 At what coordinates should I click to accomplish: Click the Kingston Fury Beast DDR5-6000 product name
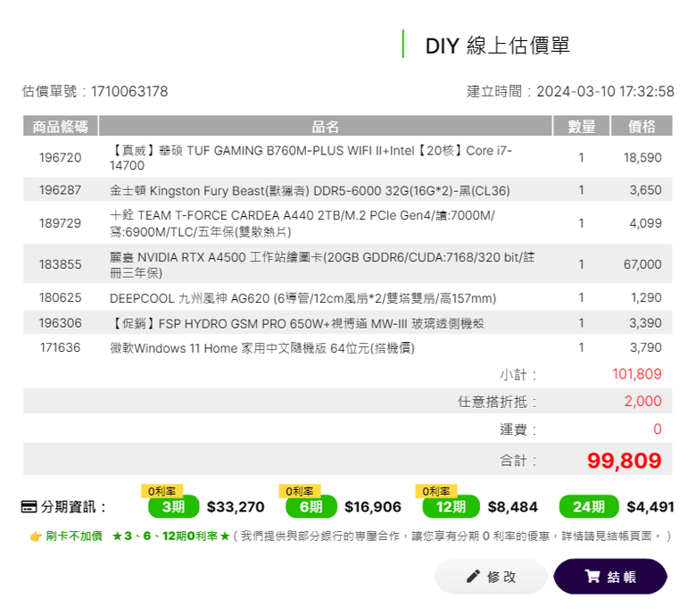coord(310,191)
